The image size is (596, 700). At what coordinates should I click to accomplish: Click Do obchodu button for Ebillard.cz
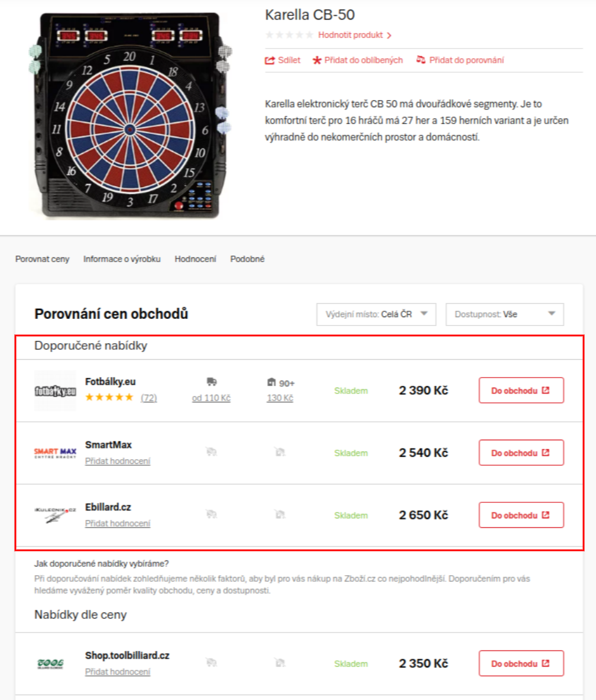[521, 515]
